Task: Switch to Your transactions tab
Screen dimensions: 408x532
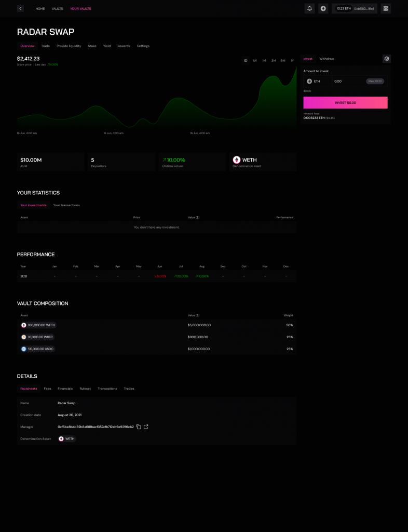Action: (x=66, y=205)
